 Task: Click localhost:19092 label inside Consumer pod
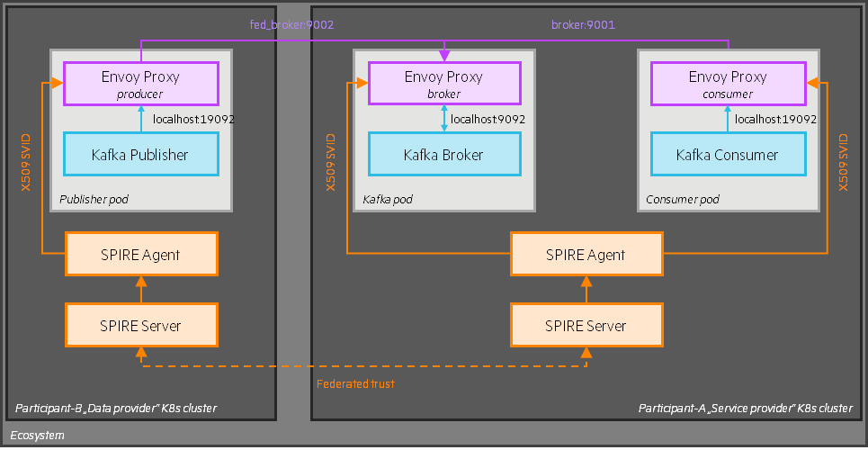775,119
